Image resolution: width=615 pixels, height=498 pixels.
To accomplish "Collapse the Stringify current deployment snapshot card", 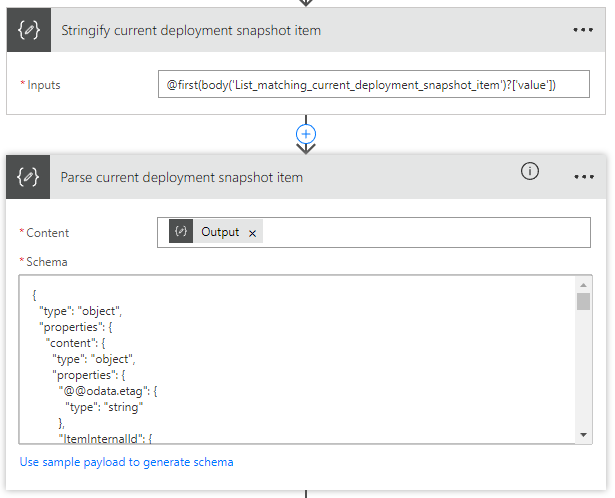I will tap(300, 30).
